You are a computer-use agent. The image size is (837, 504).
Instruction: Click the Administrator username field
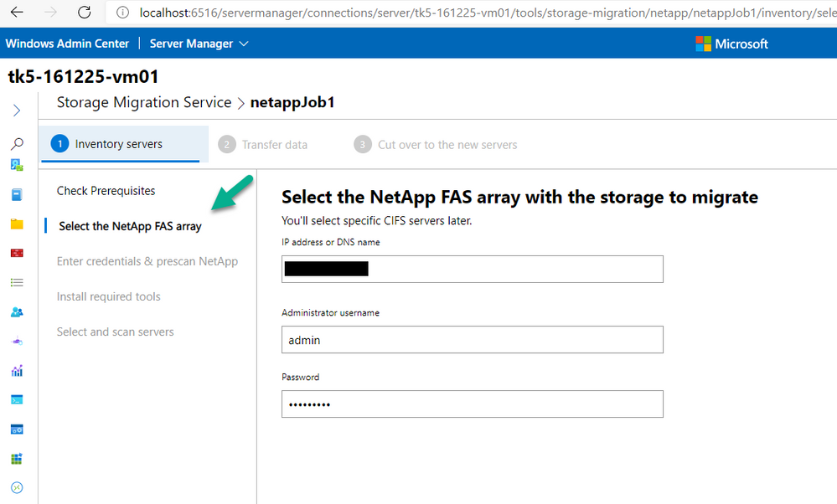[472, 340]
